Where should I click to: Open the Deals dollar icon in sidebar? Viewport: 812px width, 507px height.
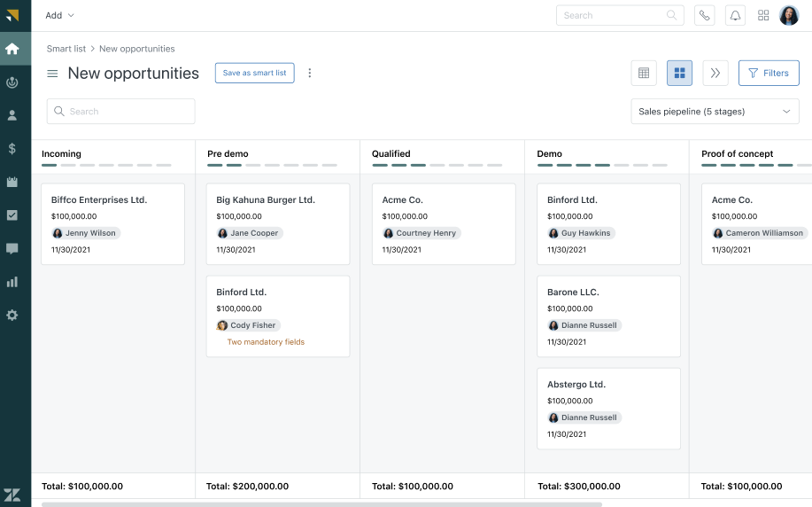pyautogui.click(x=12, y=149)
